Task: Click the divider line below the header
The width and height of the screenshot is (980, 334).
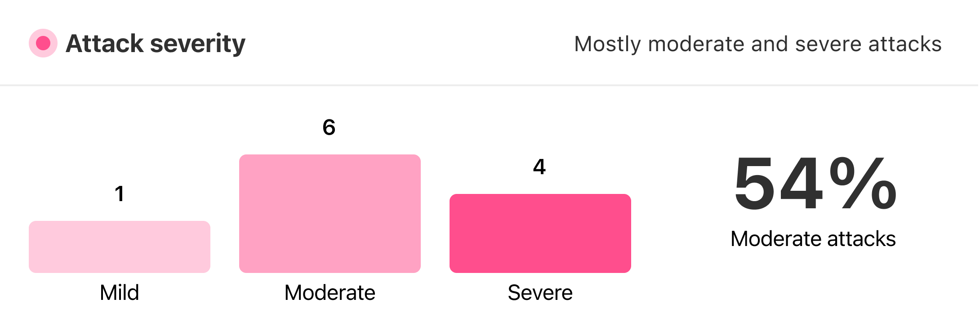Action: tap(489, 85)
